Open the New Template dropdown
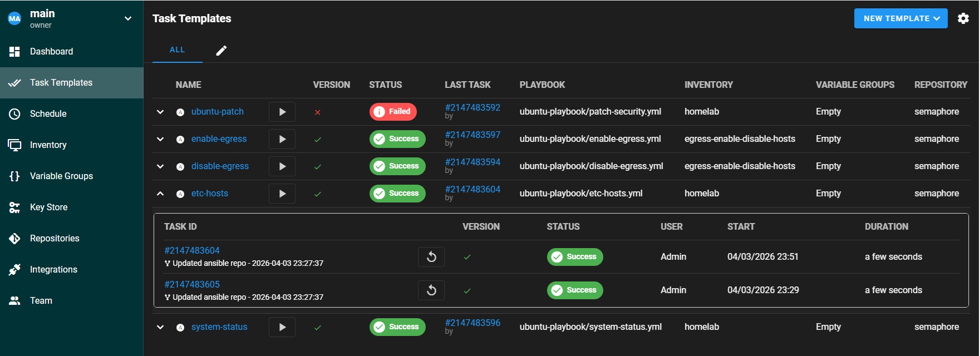This screenshot has height=356, width=980. tap(900, 18)
